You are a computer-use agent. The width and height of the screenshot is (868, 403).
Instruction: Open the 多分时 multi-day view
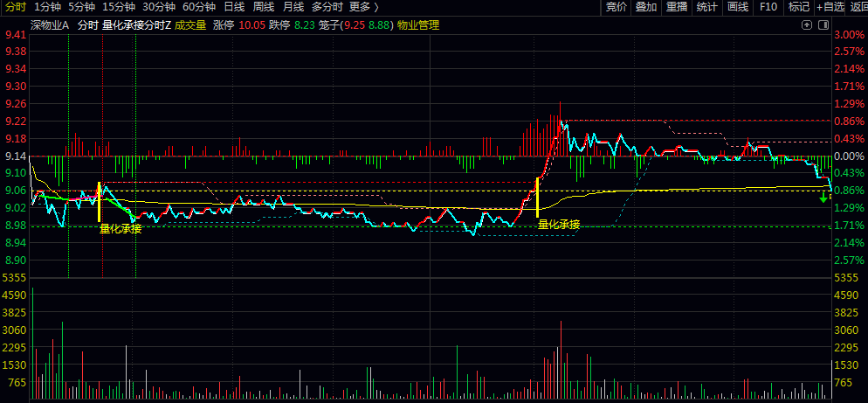click(x=327, y=7)
